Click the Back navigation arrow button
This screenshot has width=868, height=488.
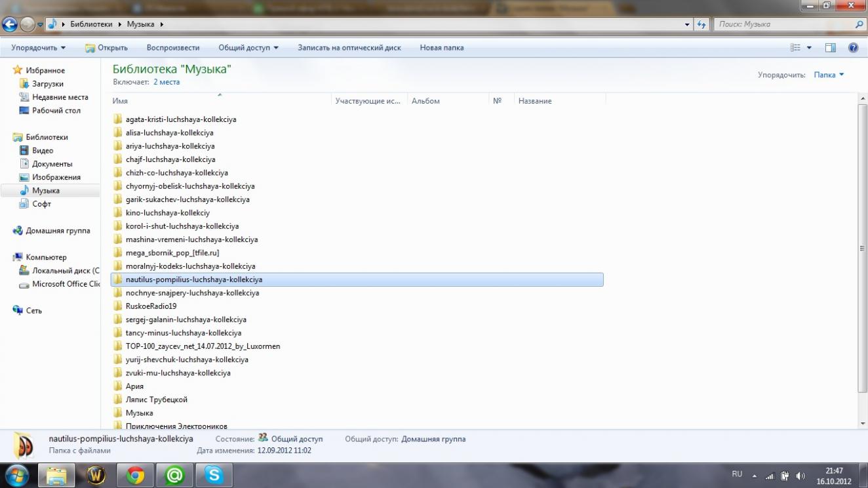point(10,25)
